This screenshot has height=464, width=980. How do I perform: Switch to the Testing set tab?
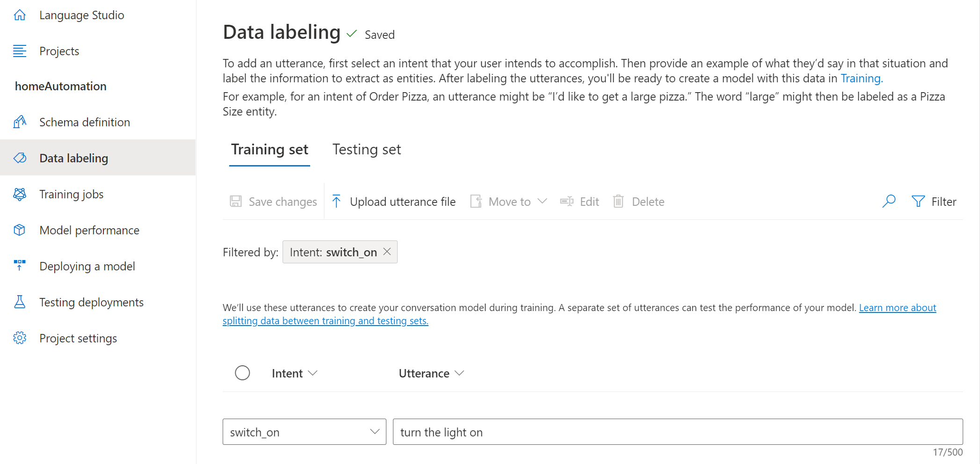coord(366,150)
